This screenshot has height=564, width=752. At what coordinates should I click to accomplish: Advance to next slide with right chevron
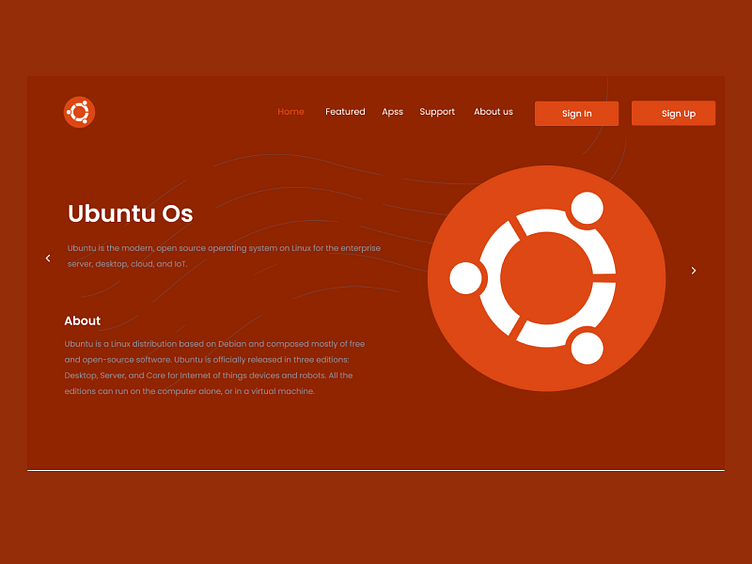tap(693, 270)
